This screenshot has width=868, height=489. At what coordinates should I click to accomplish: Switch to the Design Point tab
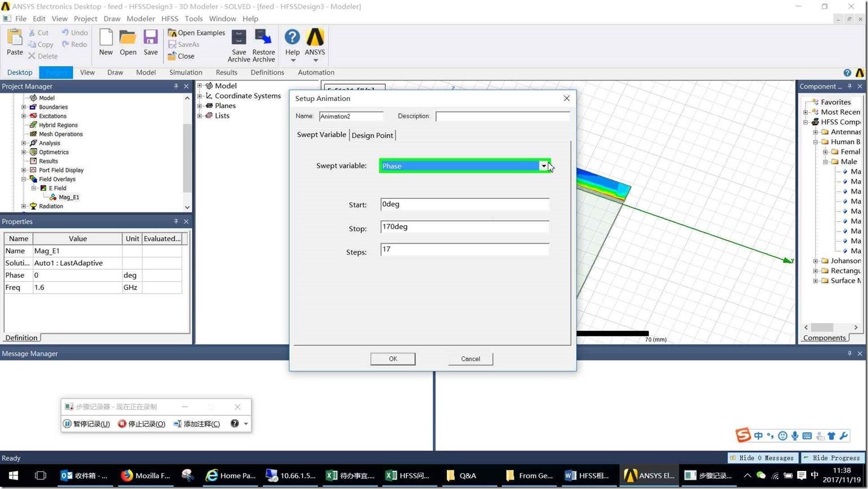pos(372,135)
